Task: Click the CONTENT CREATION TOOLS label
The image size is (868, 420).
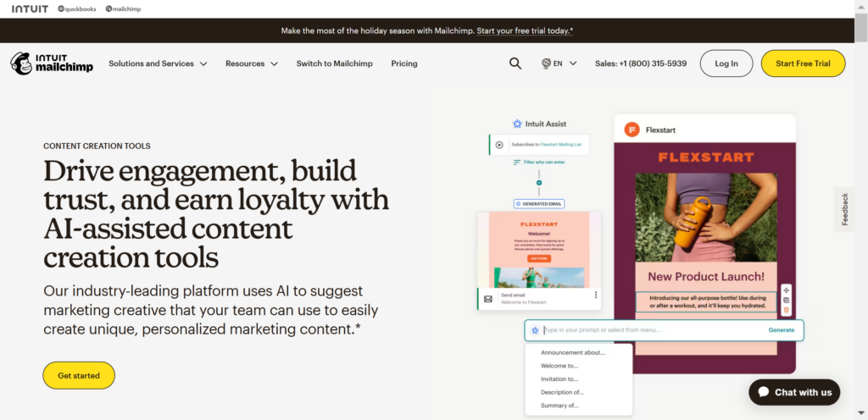Action: 97,146
